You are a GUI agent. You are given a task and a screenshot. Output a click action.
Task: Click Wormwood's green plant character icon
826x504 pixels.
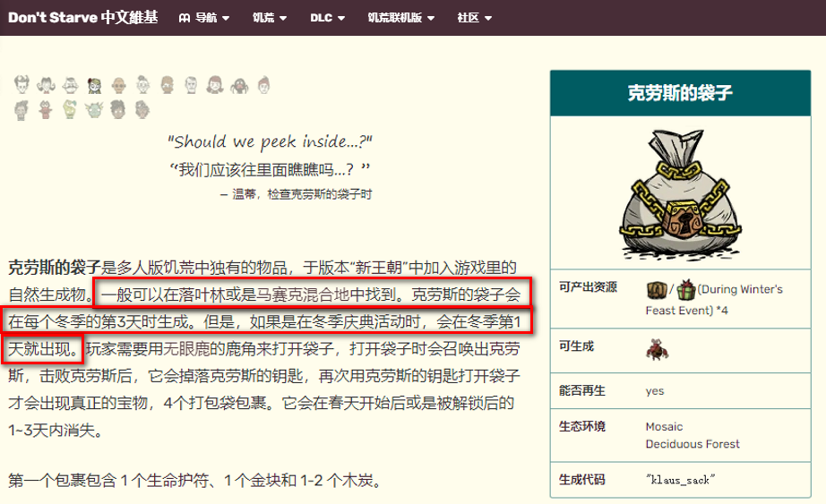pyautogui.click(x=70, y=110)
